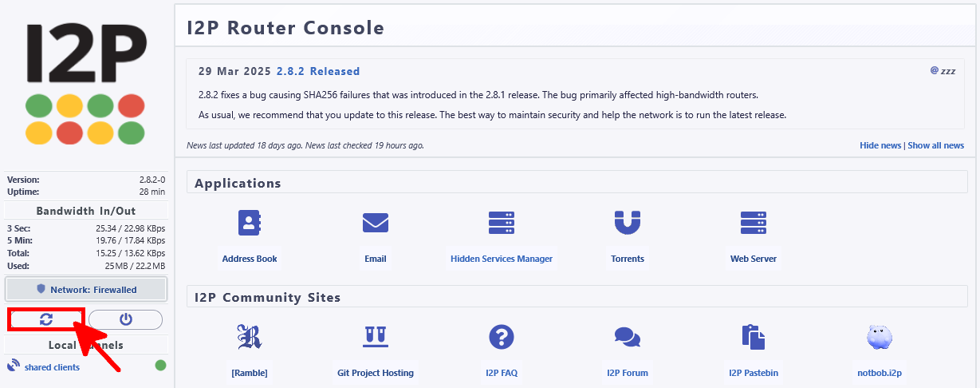Click the Network: Firewalled status button
This screenshot has height=388, width=980.
click(x=86, y=290)
